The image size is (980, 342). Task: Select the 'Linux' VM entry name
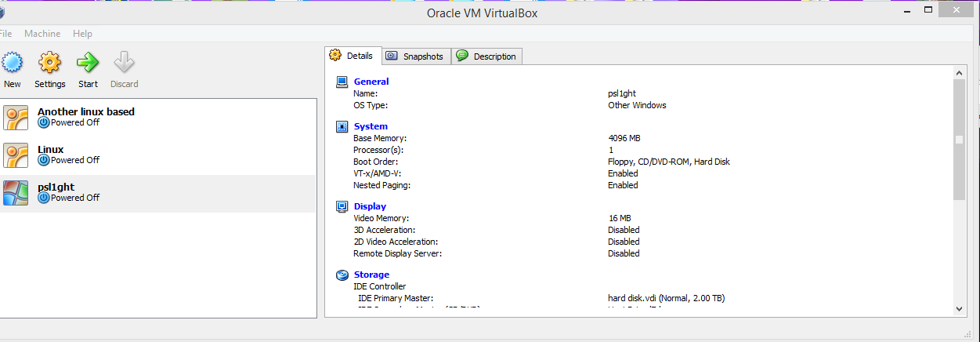tap(51, 149)
